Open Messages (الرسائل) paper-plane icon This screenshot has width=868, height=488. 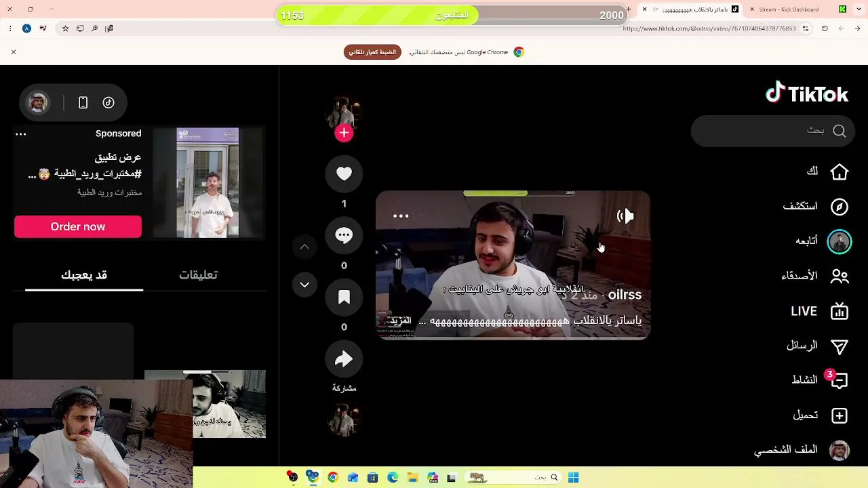click(x=840, y=346)
